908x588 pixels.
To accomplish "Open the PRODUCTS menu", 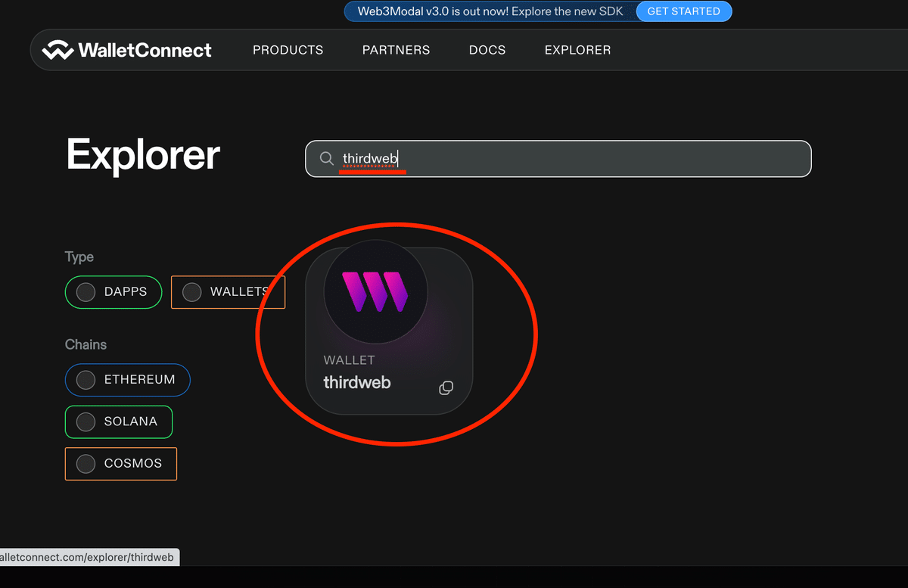I will [x=288, y=50].
